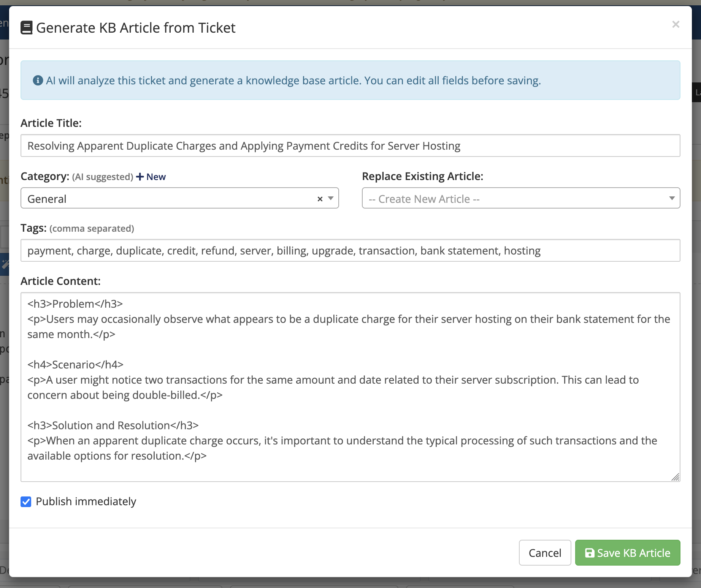Viewport: 701px width, 588px height.
Task: Click the floppy disk icon on Save button
Action: [589, 553]
